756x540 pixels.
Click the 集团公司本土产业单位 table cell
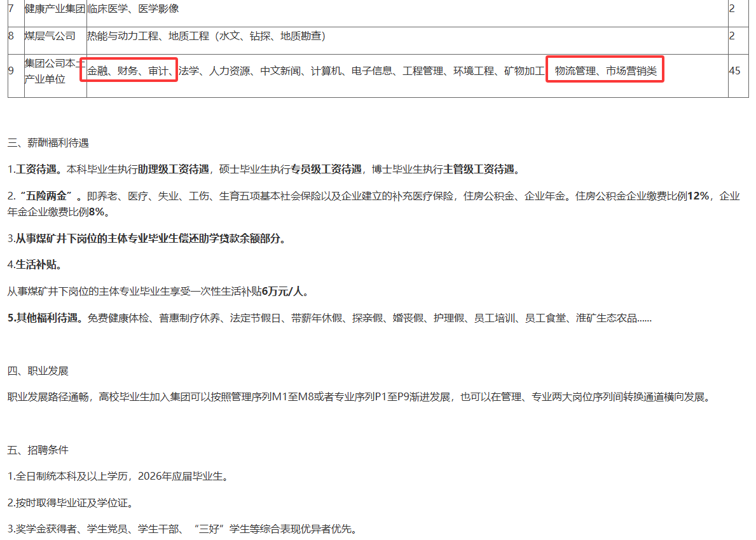(x=55, y=71)
